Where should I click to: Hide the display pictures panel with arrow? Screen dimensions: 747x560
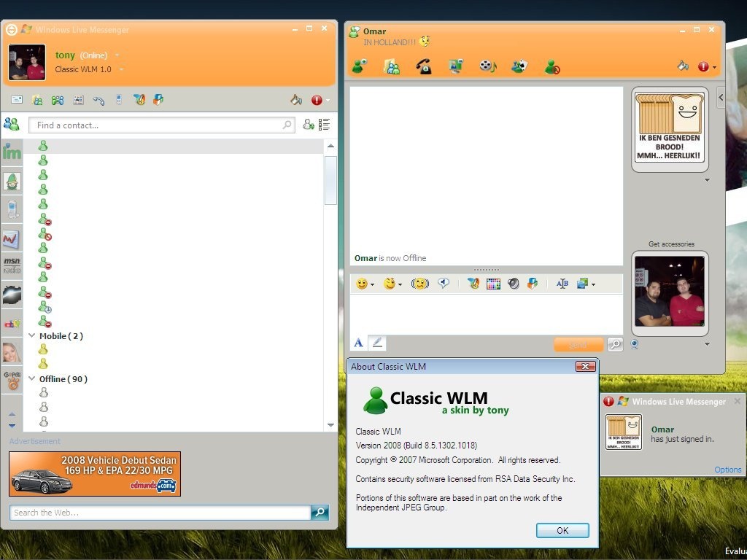click(721, 98)
